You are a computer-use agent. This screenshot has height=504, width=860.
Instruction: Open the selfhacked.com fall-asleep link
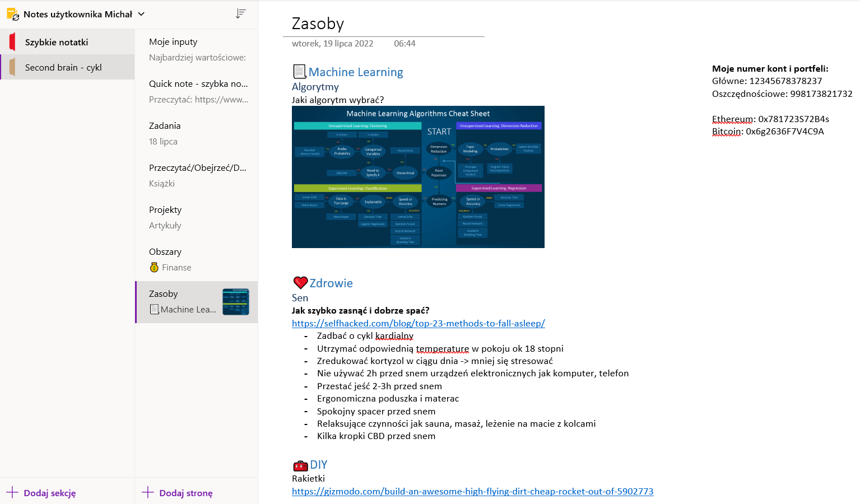pos(419,324)
